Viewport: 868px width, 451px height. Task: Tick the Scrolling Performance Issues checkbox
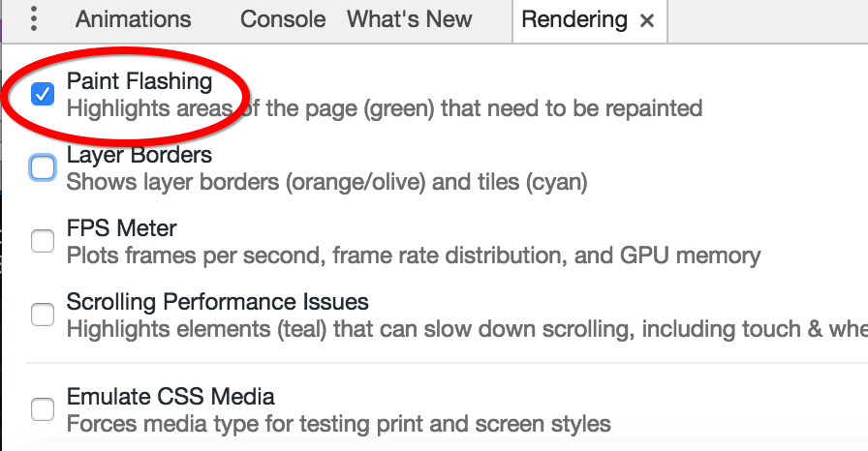pyautogui.click(x=43, y=315)
